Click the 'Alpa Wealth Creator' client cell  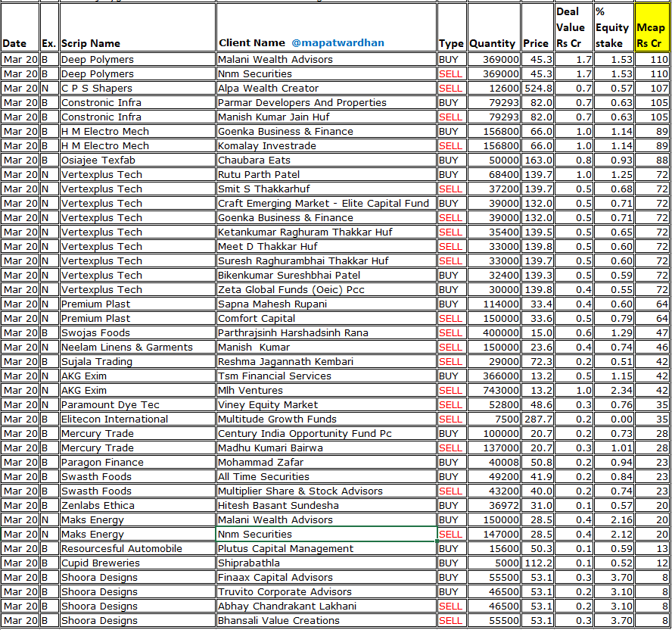click(326, 89)
